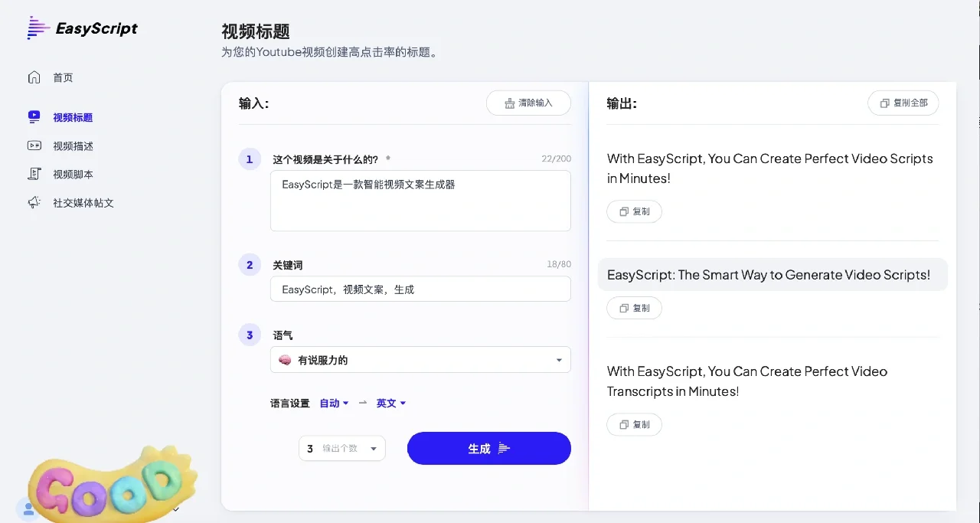The height and width of the screenshot is (523, 980).
Task: Click the 清除输入 clear input button
Action: [x=528, y=103]
